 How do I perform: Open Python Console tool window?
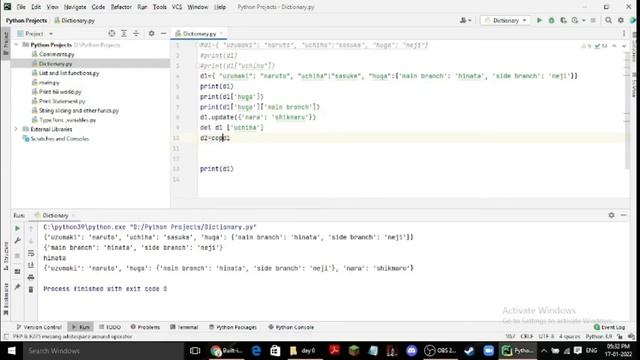click(291, 327)
